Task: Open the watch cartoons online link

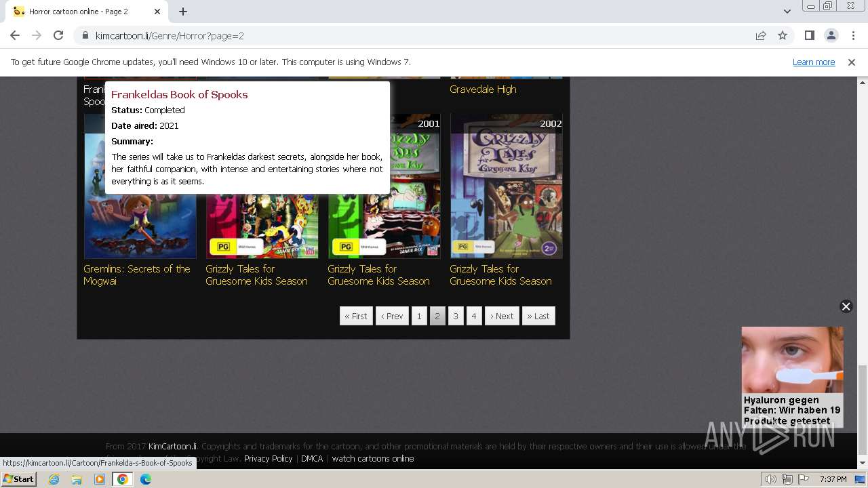Action: 373,459
